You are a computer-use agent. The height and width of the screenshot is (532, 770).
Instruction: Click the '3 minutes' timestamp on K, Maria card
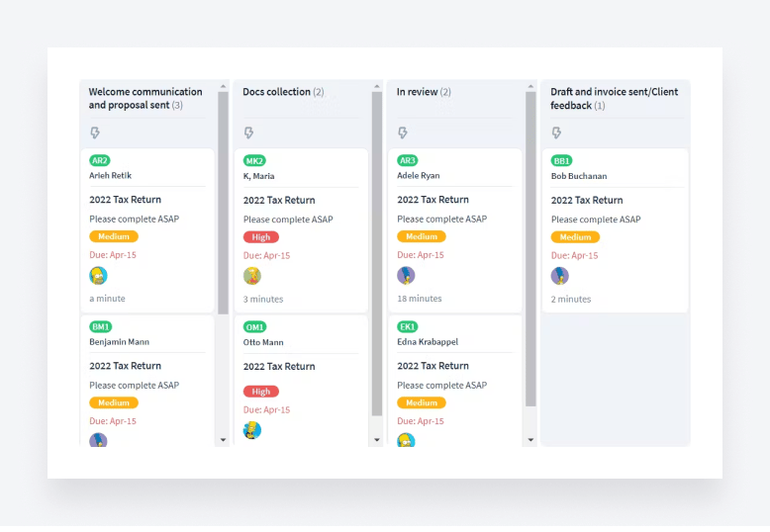pos(263,299)
